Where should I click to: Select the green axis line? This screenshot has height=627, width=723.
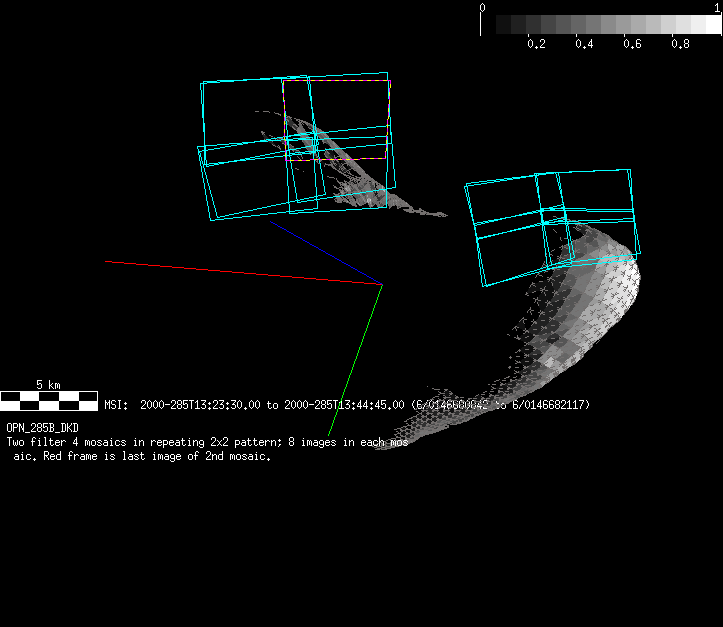click(356, 358)
